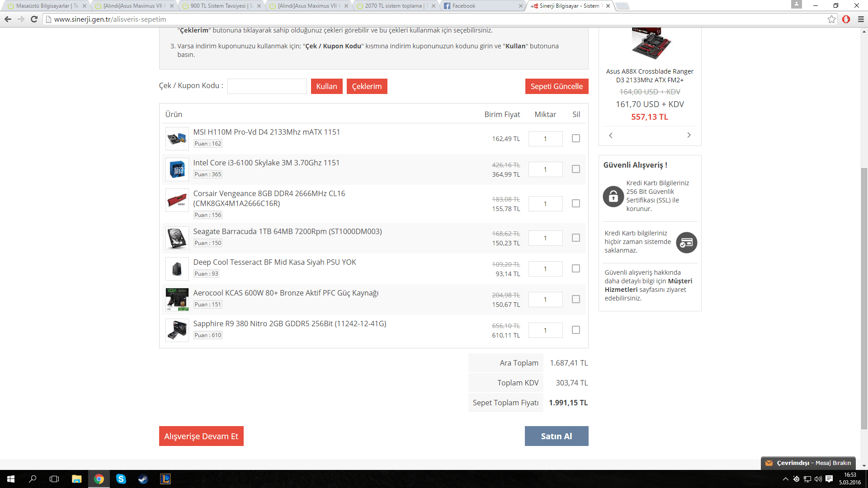Check delete box for MSI H110M motherboard
Image resolution: width=868 pixels, height=488 pixels.
point(576,138)
